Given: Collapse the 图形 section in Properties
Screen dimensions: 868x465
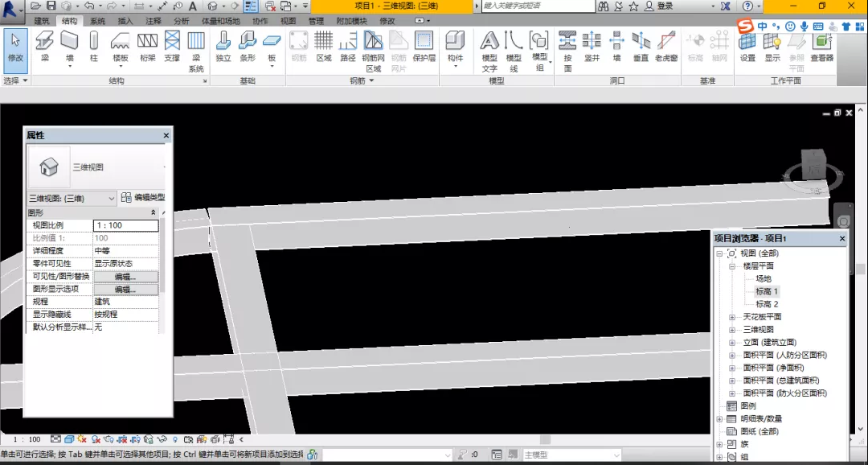Looking at the screenshot, I should [x=154, y=213].
